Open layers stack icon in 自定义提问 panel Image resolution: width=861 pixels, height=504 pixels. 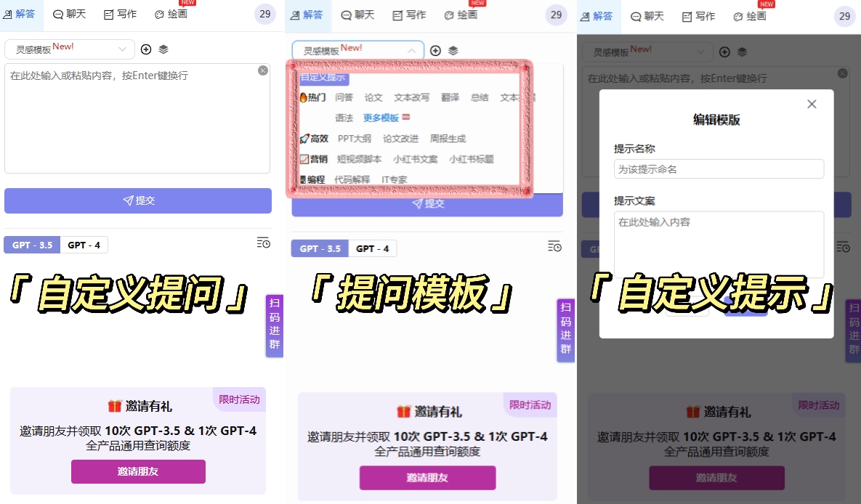[163, 49]
